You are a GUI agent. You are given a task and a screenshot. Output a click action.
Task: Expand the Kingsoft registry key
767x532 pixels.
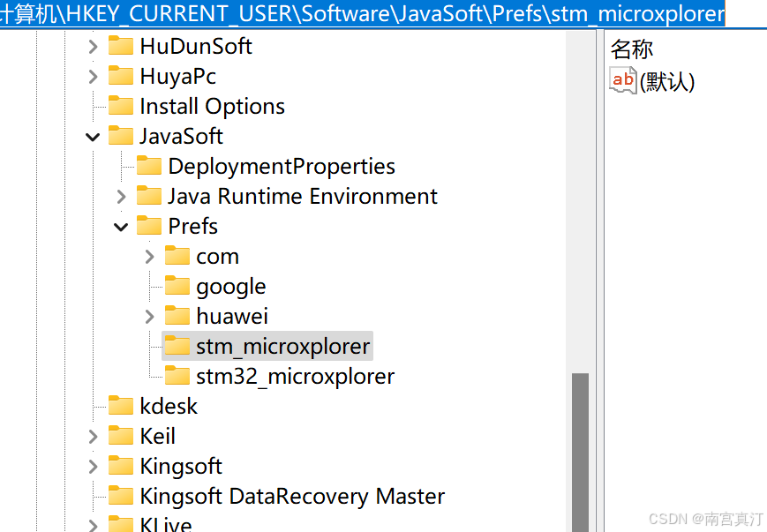click(93, 467)
